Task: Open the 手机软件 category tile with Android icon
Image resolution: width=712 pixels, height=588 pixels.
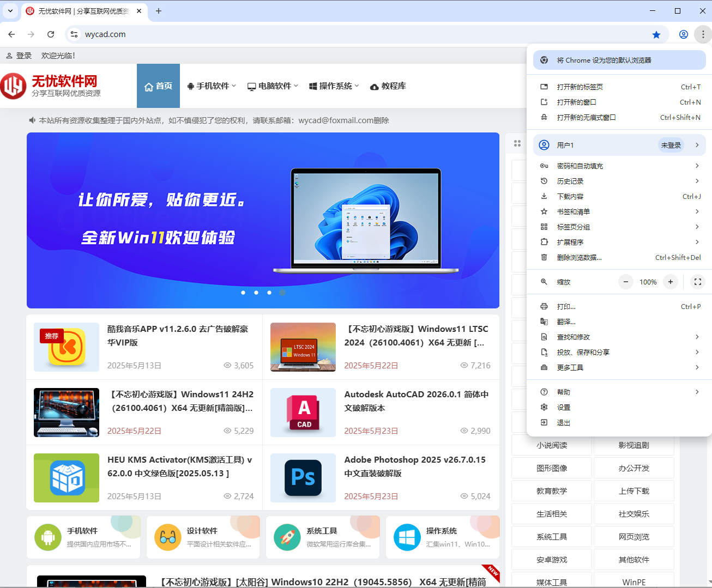Action: 83,537
